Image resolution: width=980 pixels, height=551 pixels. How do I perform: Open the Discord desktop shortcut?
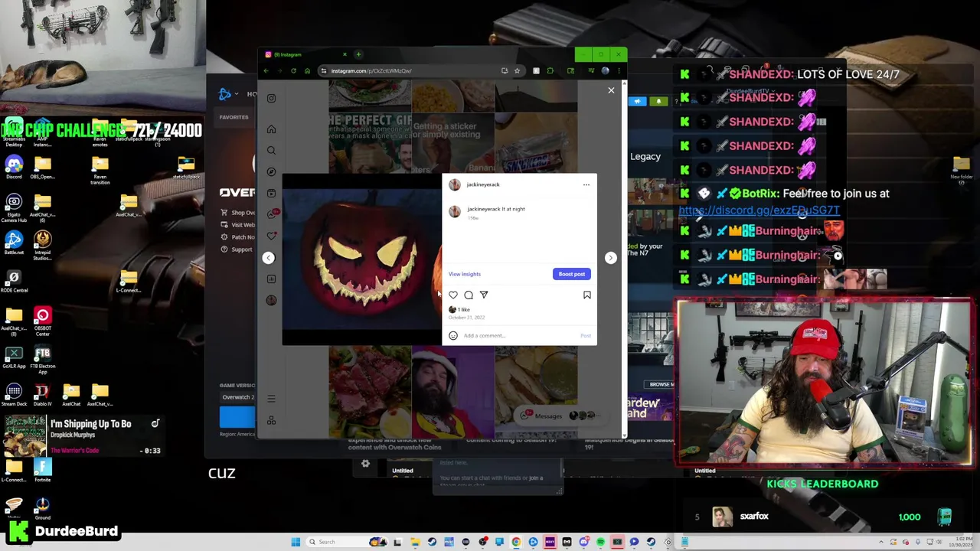14,168
